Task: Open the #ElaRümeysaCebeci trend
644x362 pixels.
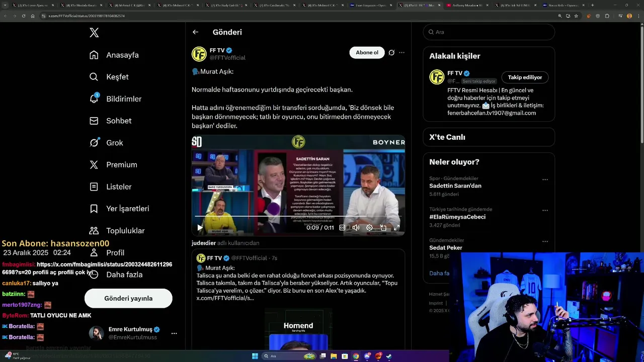Action: pos(457,217)
